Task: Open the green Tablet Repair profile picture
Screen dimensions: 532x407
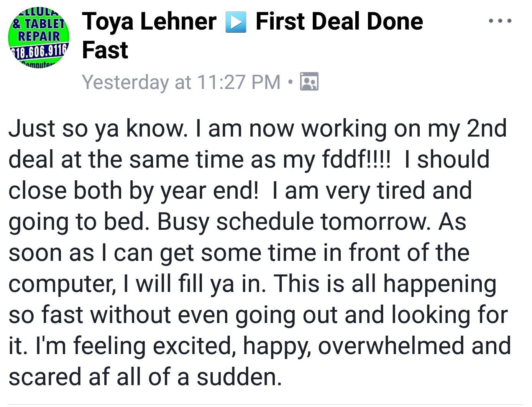Action: 39,38
